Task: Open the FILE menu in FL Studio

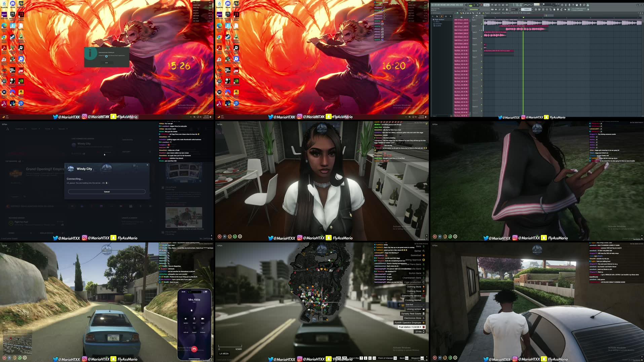Action: pos(432,5)
